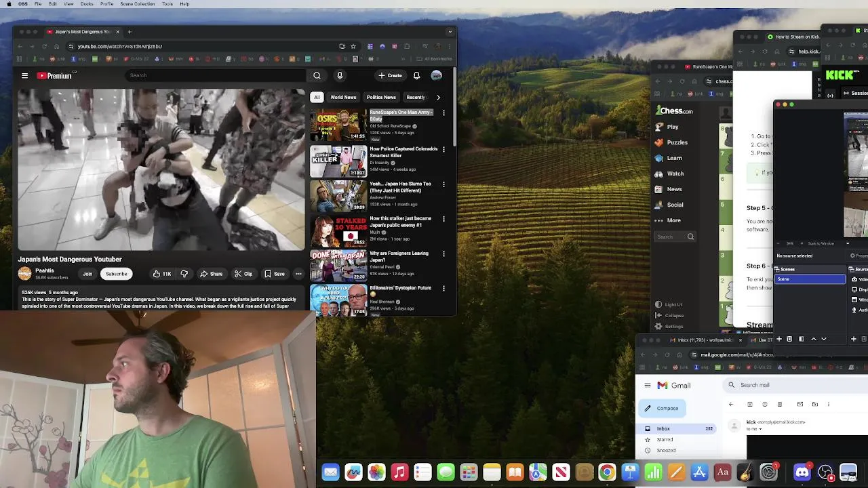The width and height of the screenshot is (868, 488).
Task: Click the YouTube Create button
Action: (x=390, y=75)
